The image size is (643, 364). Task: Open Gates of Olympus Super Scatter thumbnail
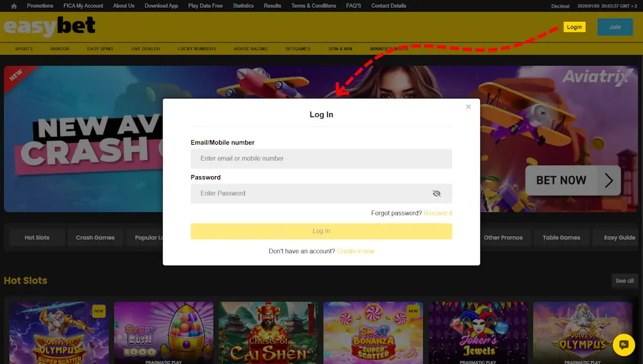pyautogui.click(x=59, y=333)
